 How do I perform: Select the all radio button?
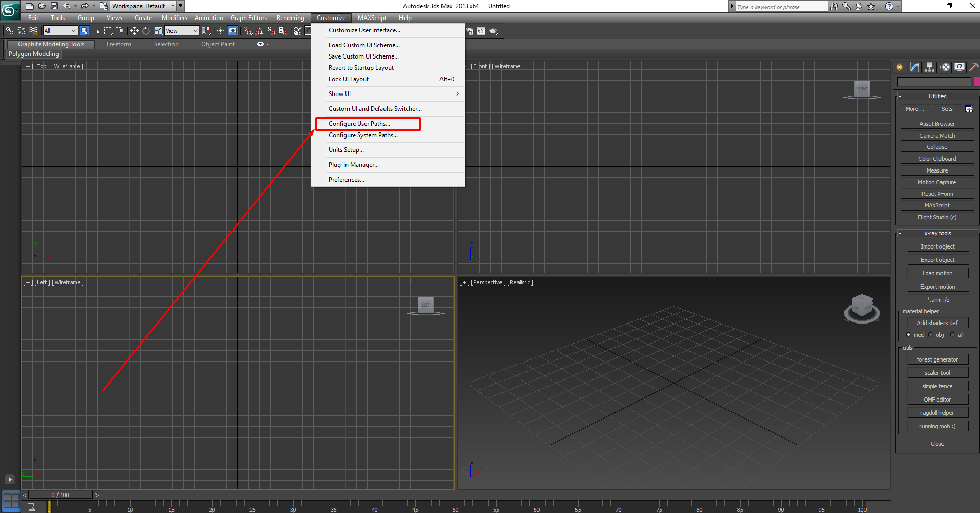[x=952, y=335]
